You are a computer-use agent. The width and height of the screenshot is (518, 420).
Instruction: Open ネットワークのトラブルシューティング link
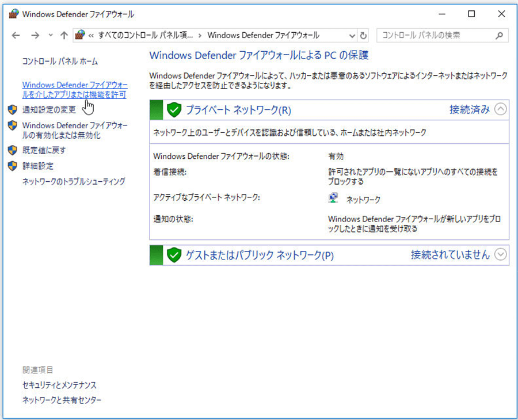(74, 182)
